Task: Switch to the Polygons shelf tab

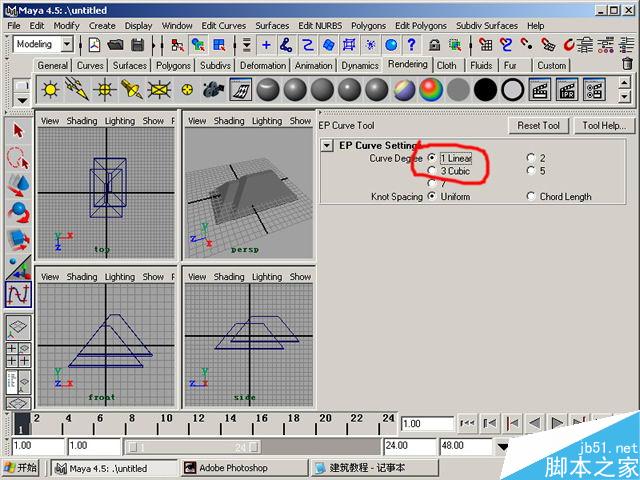Action: 173,65
